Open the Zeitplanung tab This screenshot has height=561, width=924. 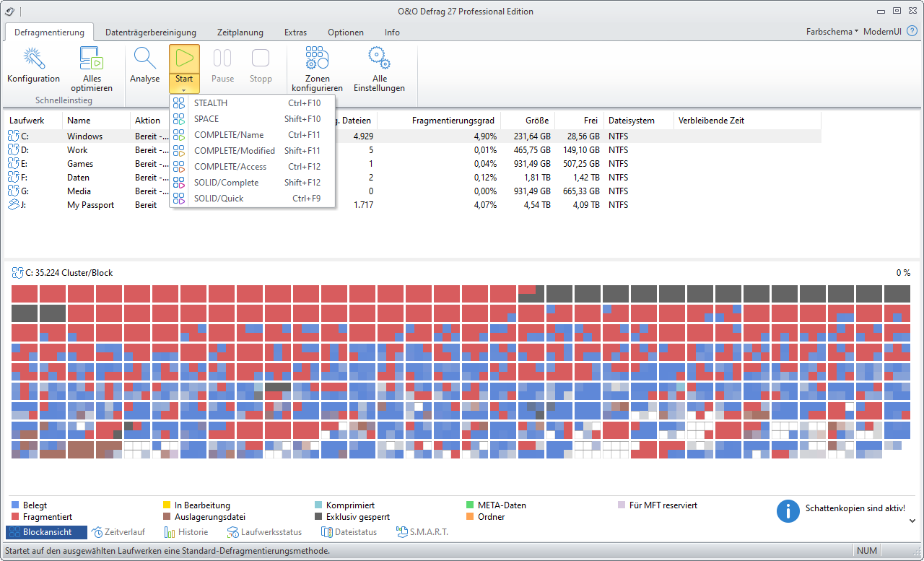pyautogui.click(x=240, y=32)
